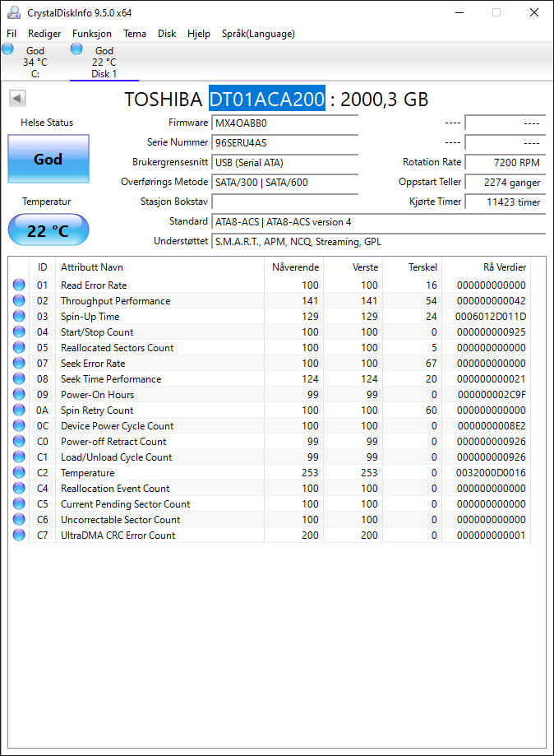Click the C: drive blue status orb

coord(7,49)
